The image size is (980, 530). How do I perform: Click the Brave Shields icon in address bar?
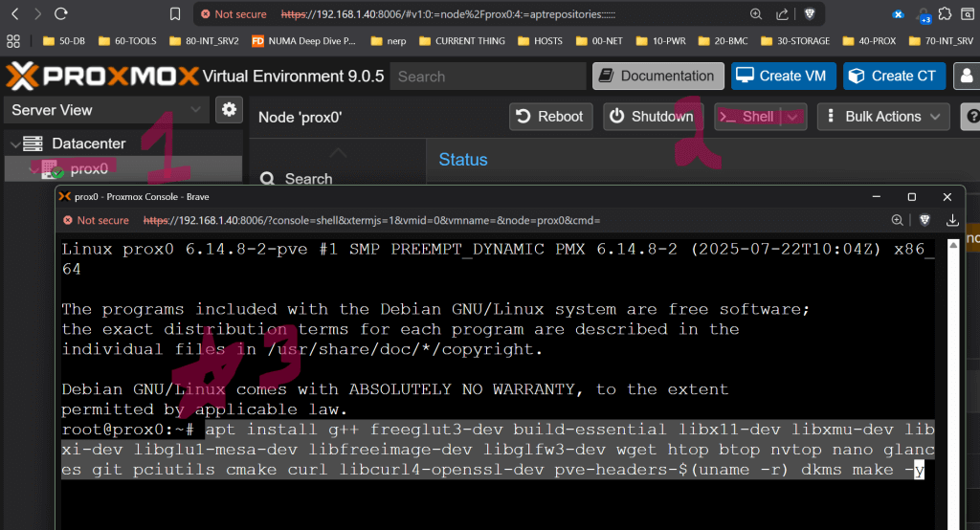coord(810,14)
